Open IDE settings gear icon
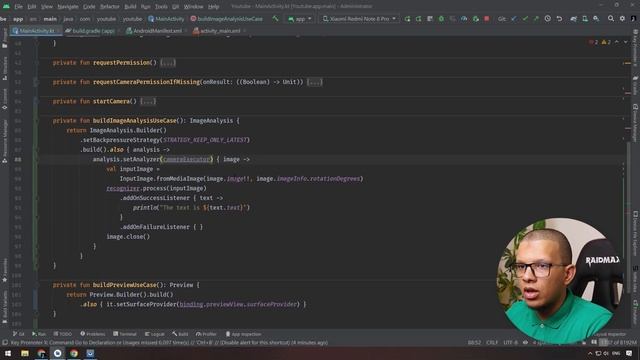Viewport: 640px width, 360px height. pos(622,19)
